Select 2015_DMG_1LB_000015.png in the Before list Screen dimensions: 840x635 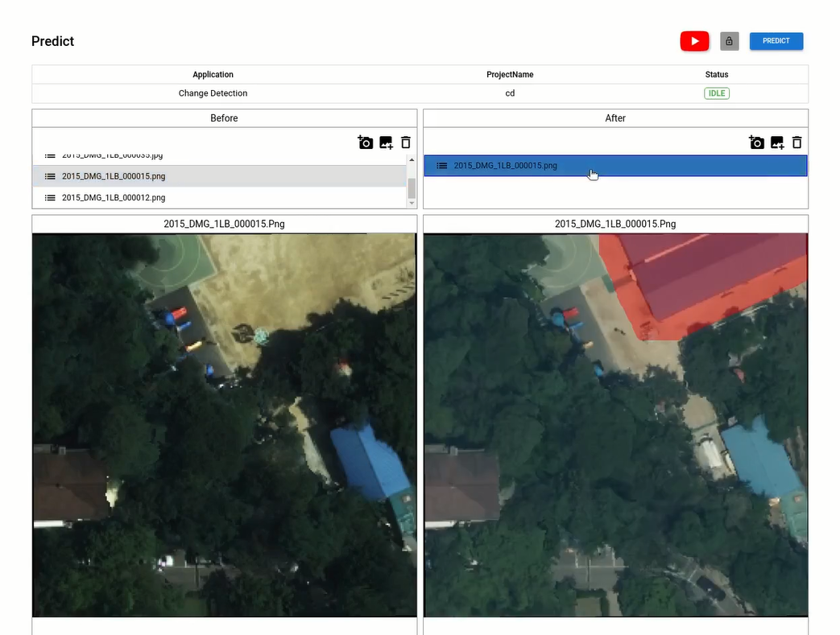coord(114,176)
